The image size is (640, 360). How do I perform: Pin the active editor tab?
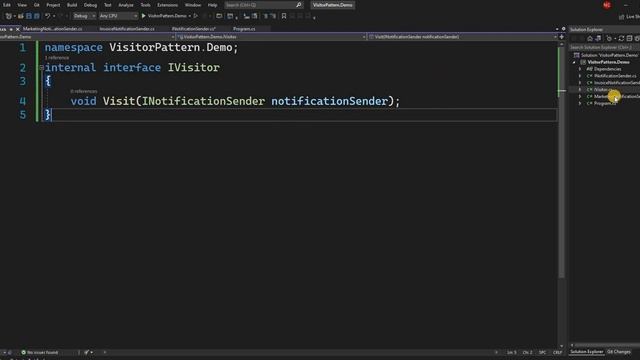pyautogui.click(x=11, y=29)
